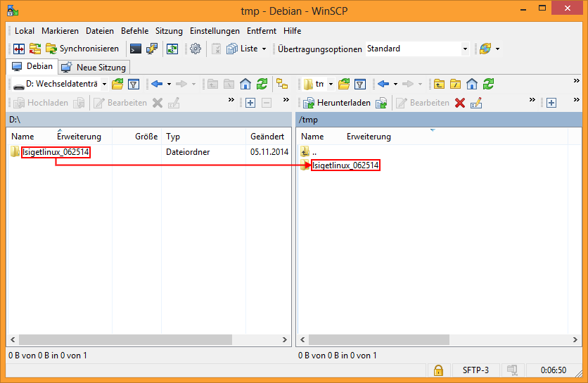The width and height of the screenshot is (588, 383).
Task: Click the local panel horizontal scrollbar
Action: tap(126, 340)
